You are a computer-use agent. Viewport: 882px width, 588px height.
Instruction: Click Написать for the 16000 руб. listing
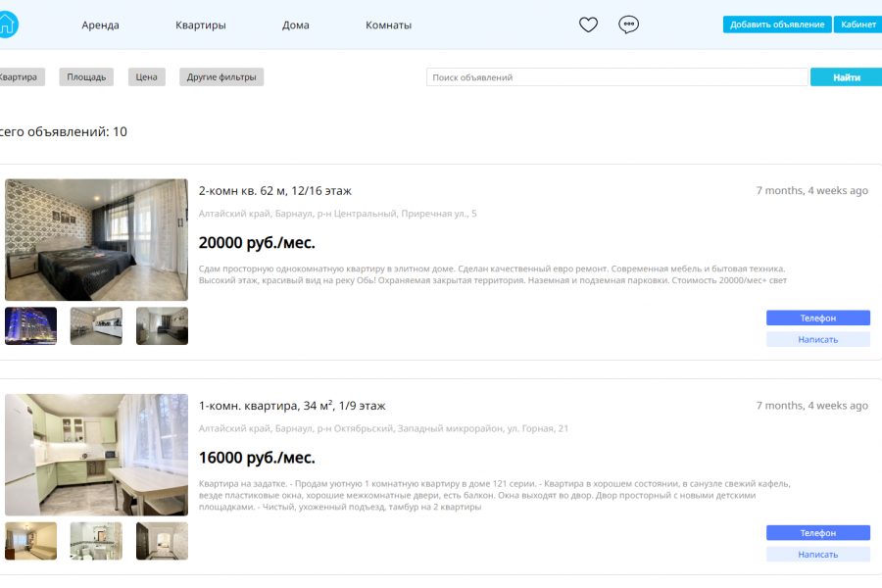point(818,555)
